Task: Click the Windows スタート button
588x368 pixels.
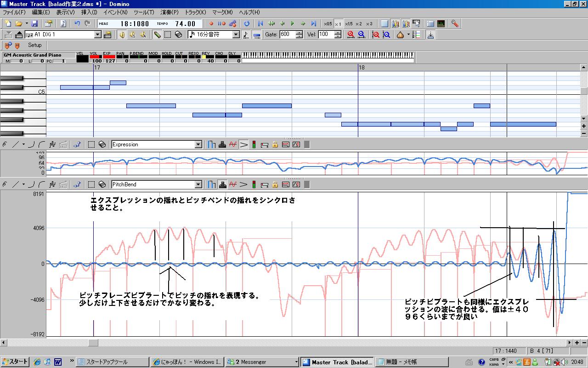Action: 15,362
